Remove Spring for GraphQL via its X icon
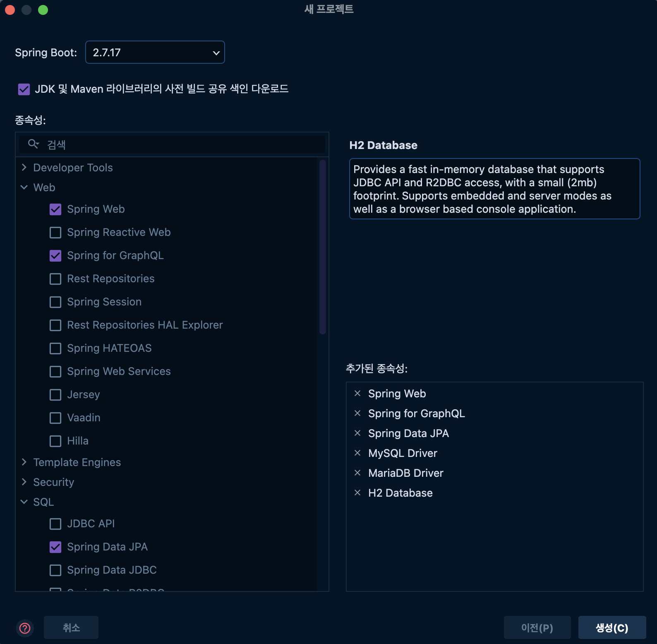 pos(357,413)
